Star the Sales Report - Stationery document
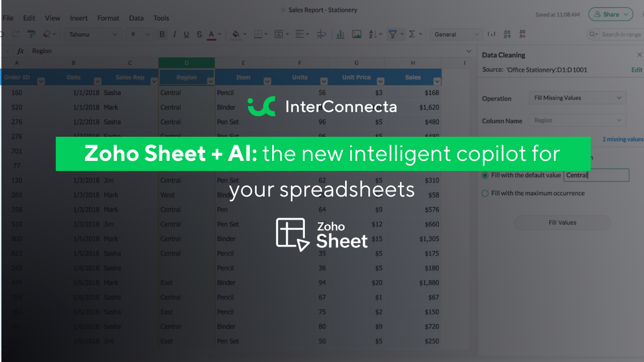644x362 pixels. [x=283, y=10]
